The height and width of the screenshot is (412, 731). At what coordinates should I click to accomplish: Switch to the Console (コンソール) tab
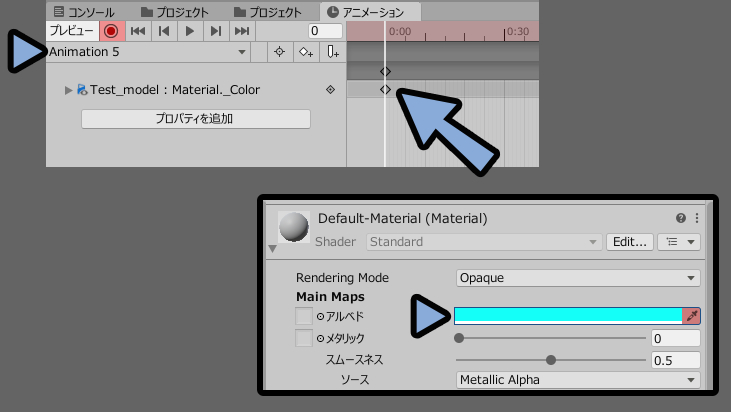click(84, 12)
